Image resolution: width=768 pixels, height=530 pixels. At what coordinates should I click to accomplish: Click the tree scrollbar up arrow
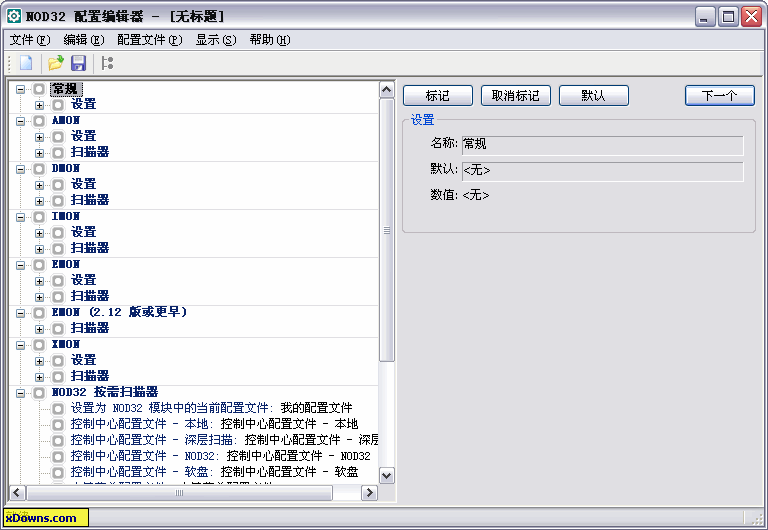pyautogui.click(x=386, y=90)
